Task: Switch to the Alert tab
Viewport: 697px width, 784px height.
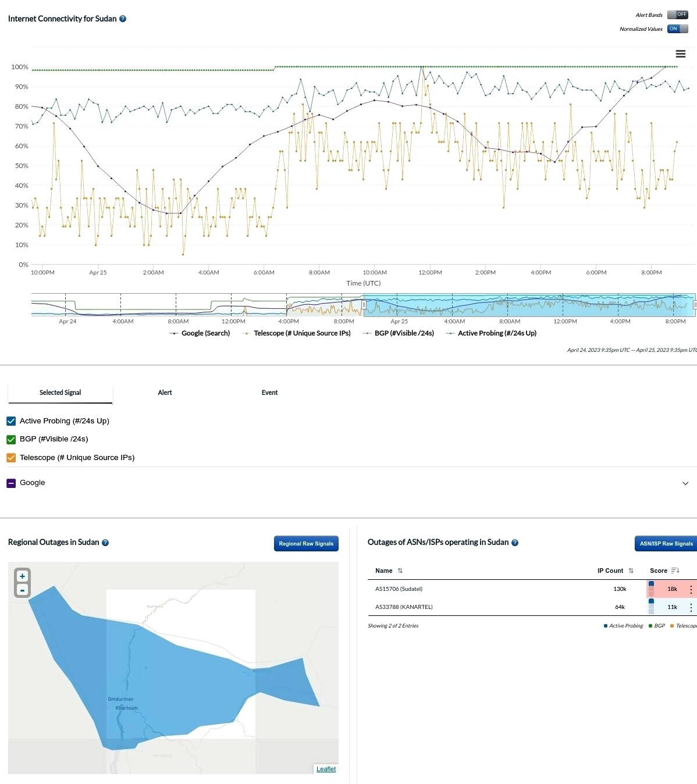Action: 165,393
